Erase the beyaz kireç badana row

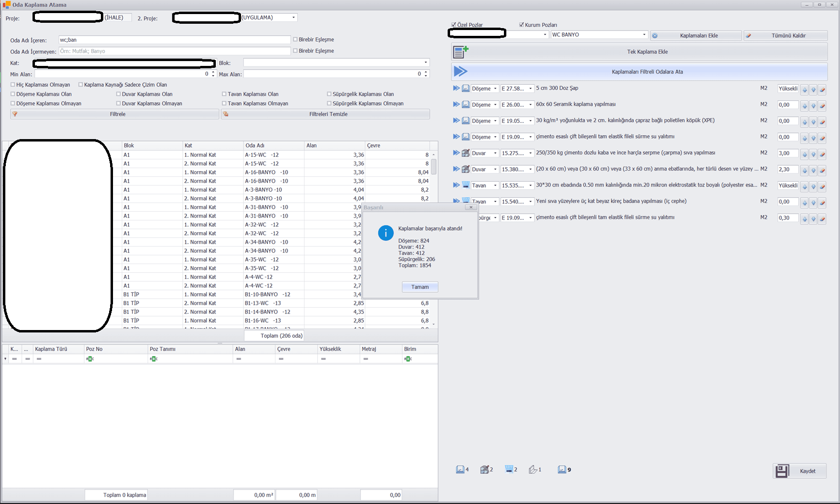(822, 203)
